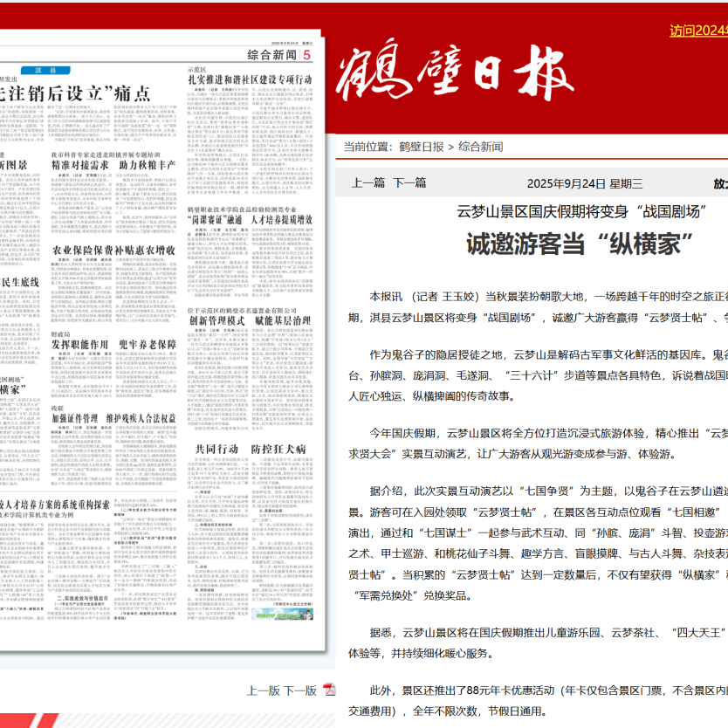
Task: Follow the yellow 访问2024 link
Action: pos(698,31)
